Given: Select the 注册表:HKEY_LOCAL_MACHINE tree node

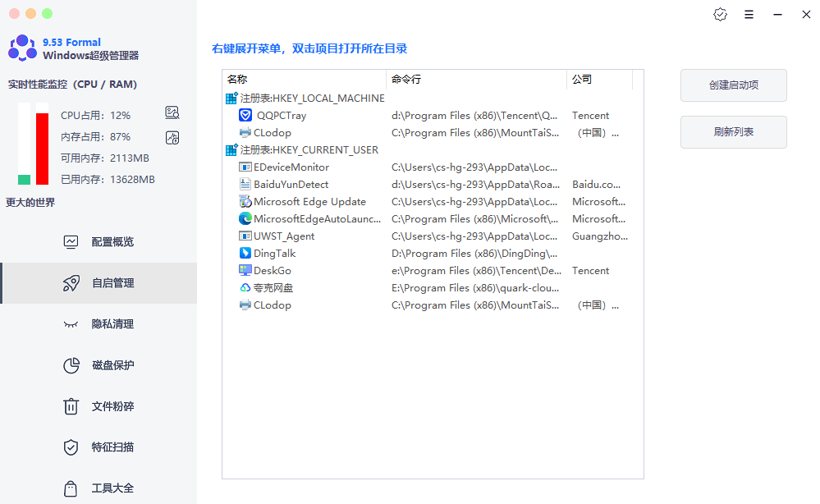Looking at the screenshot, I should [312, 98].
